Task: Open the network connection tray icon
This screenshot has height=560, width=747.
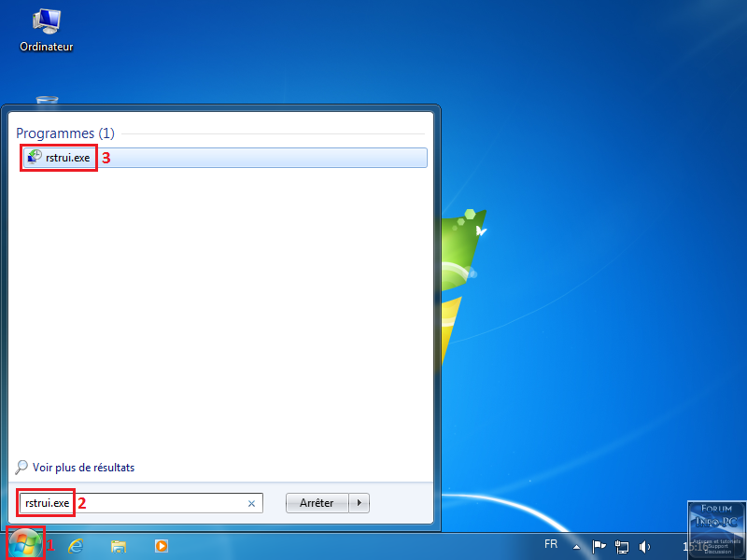Action: [x=622, y=546]
